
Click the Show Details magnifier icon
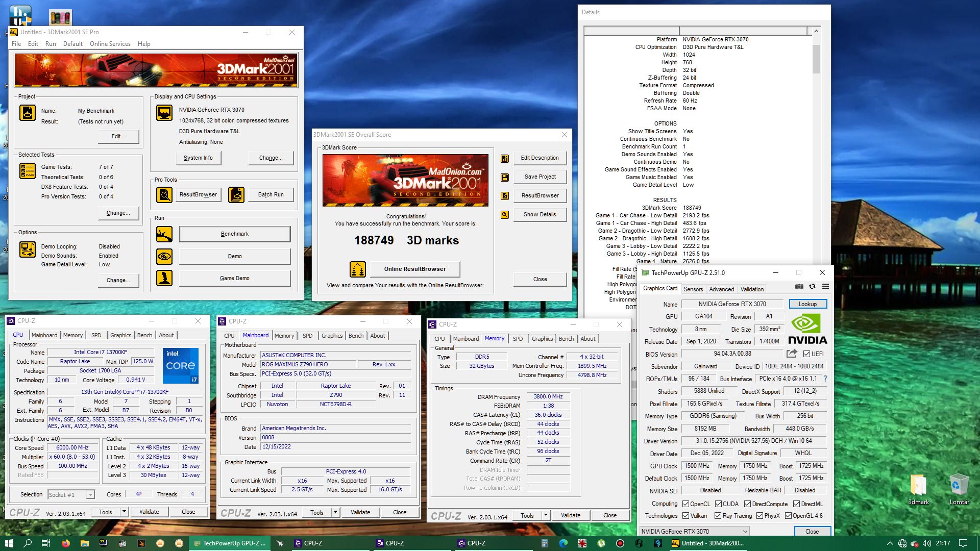coord(505,215)
